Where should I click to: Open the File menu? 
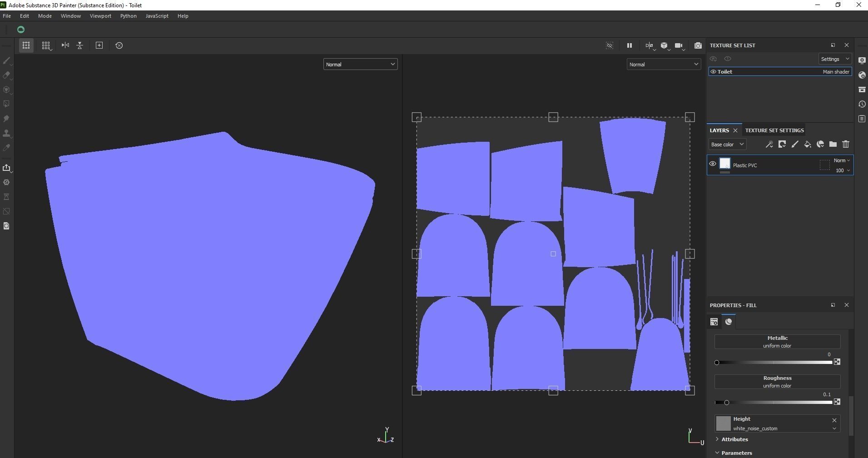coord(7,16)
